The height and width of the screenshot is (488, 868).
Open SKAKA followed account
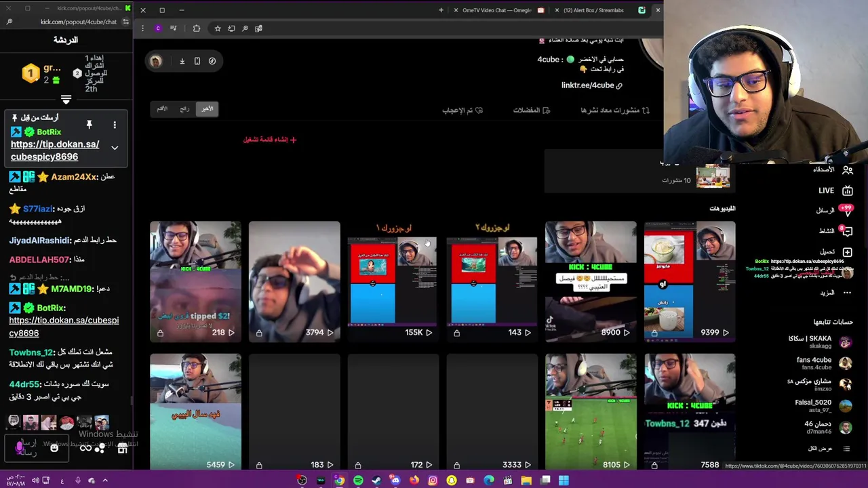coord(821,342)
